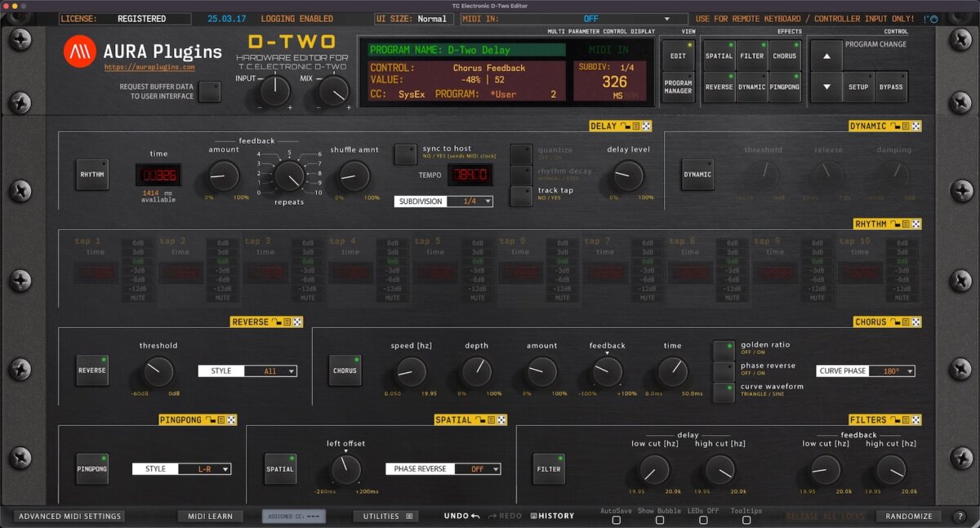980x528 pixels.
Task: Toggle the phase reverse switch in Chorus
Action: click(x=724, y=371)
